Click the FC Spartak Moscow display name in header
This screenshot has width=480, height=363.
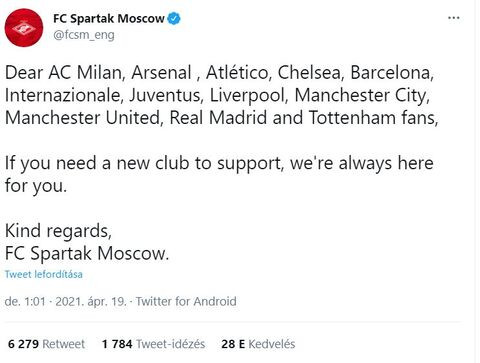pos(109,19)
